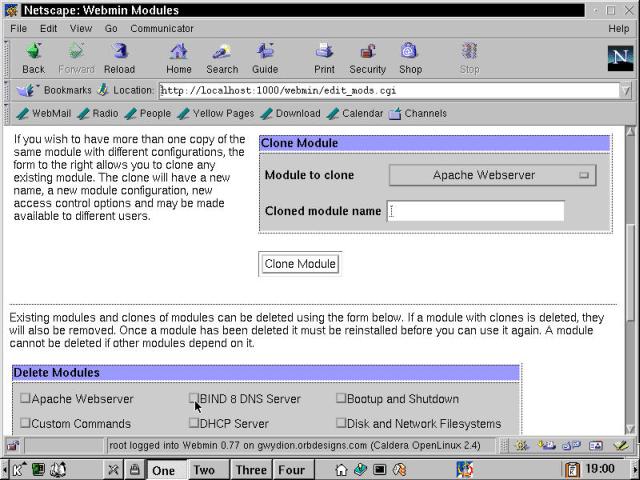The image size is (640, 480).
Task: Open the Search toolbar icon
Action: [x=222, y=57]
